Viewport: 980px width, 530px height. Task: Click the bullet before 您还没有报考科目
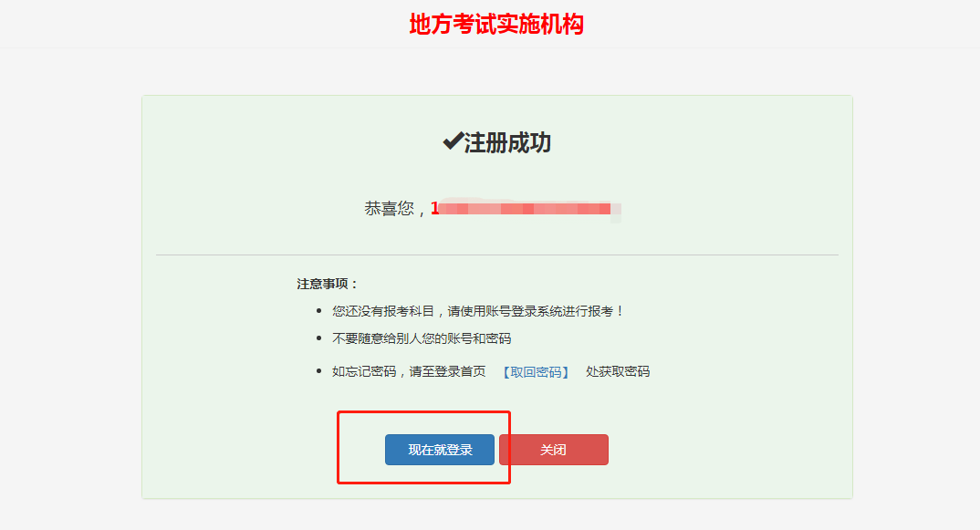(318, 311)
